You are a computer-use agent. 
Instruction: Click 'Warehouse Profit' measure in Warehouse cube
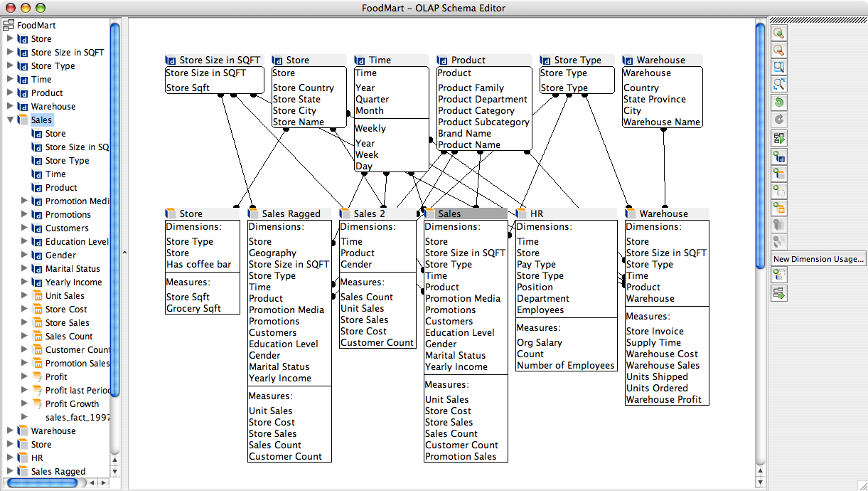(663, 400)
